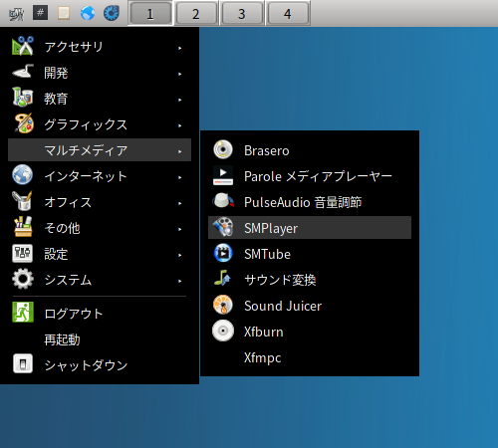Image resolution: width=498 pixels, height=448 pixels.
Task: Open the インターネット menu category
Action: [100, 175]
